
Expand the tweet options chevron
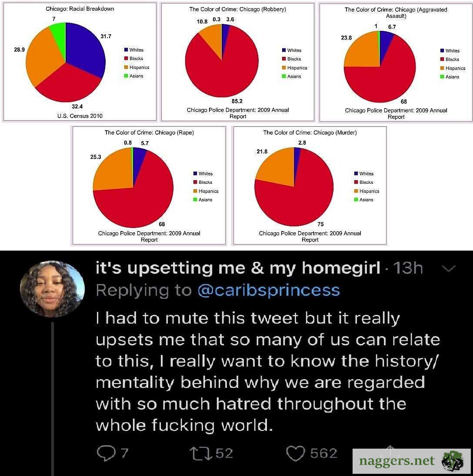tap(450, 269)
